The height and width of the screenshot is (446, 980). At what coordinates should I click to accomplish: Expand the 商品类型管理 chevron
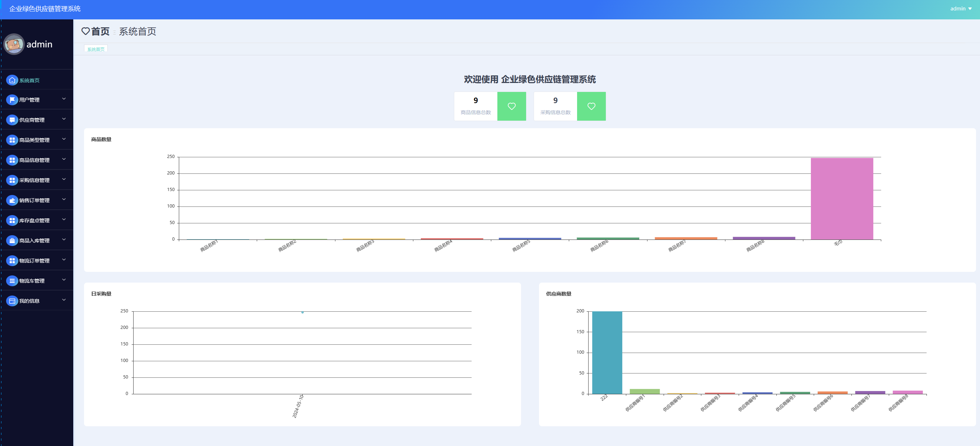pos(64,139)
